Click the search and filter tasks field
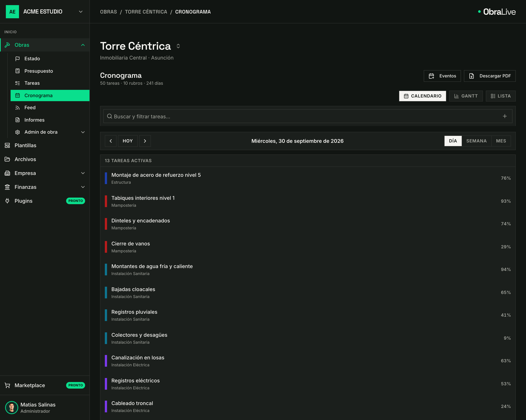 (x=308, y=116)
